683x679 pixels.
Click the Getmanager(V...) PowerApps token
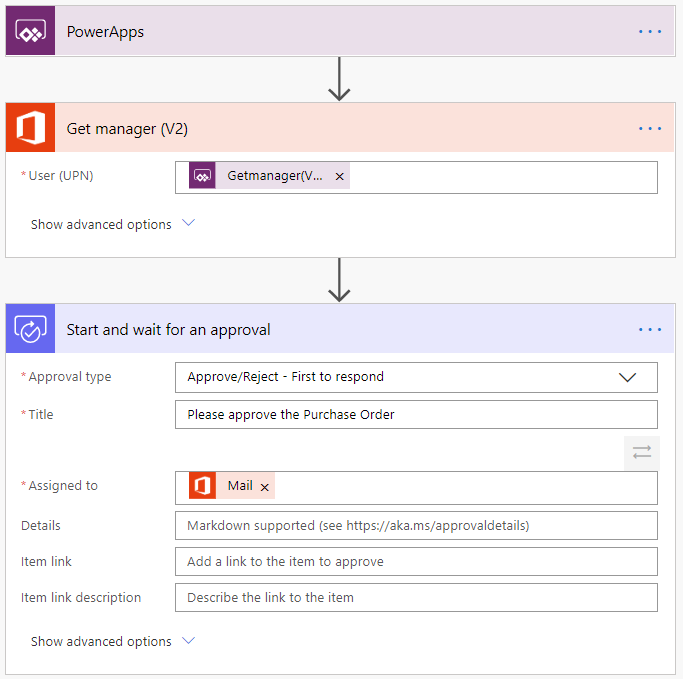coord(269,176)
